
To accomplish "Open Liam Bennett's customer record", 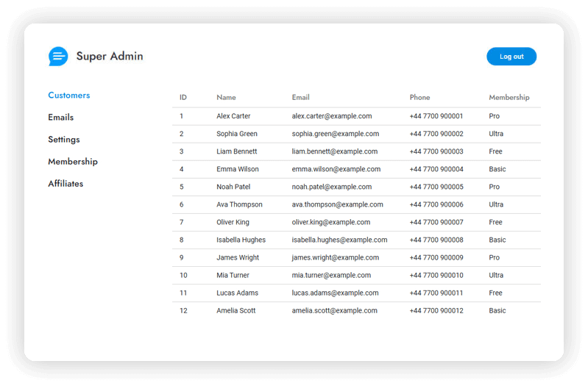I will coord(236,151).
